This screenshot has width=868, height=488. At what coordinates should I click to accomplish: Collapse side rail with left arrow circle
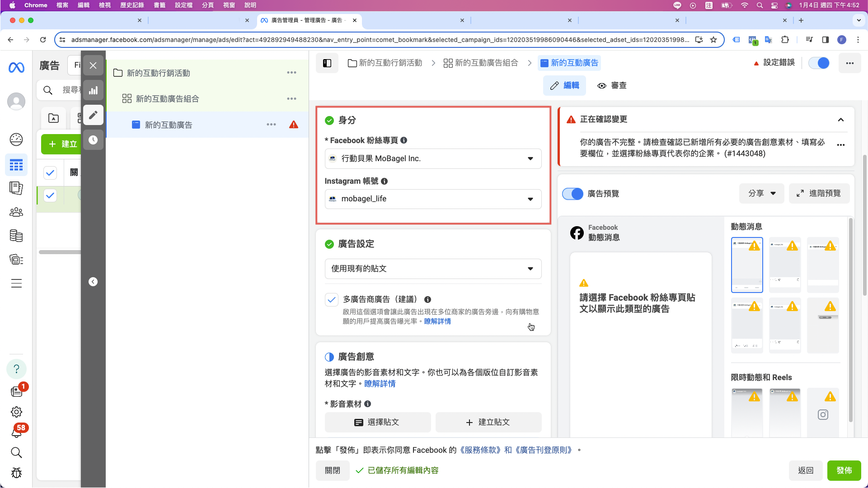(93, 282)
